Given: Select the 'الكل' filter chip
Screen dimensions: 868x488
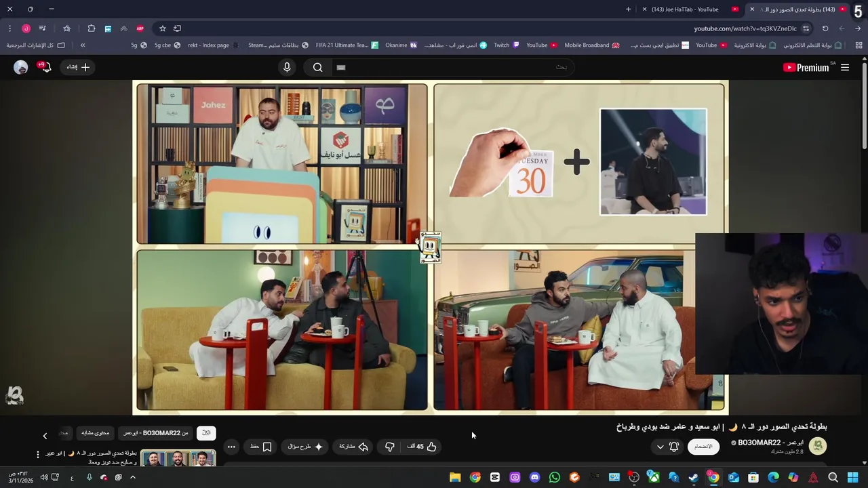Looking at the screenshot, I should tap(206, 433).
